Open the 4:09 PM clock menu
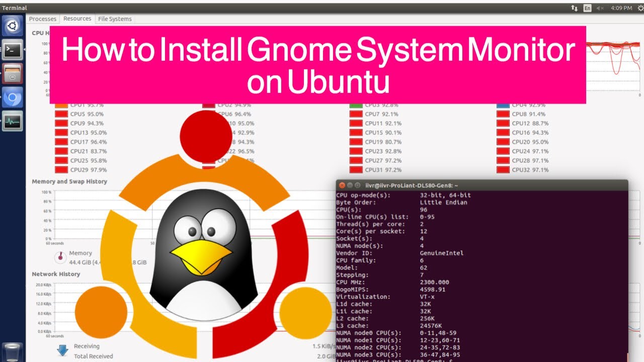 pos(621,8)
